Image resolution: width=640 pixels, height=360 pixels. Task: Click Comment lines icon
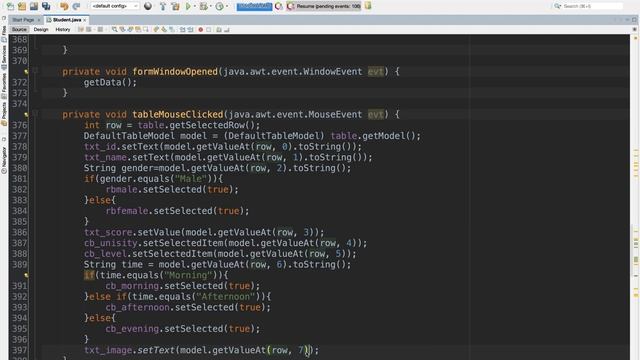pos(219,29)
